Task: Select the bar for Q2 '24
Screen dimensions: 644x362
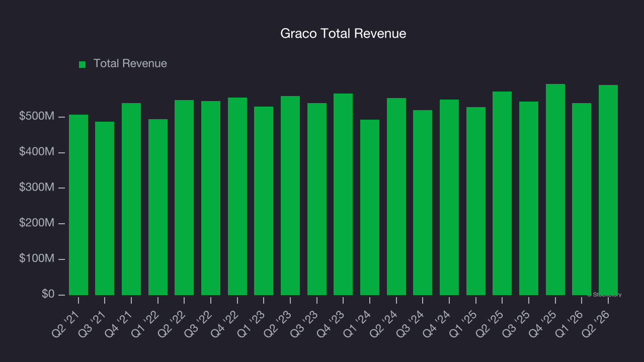Action: [396, 197]
